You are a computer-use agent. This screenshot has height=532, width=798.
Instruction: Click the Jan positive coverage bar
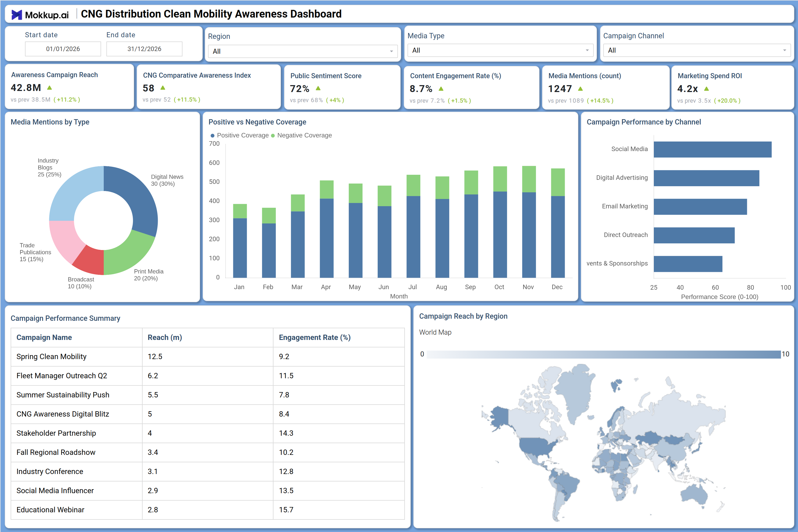(240, 248)
